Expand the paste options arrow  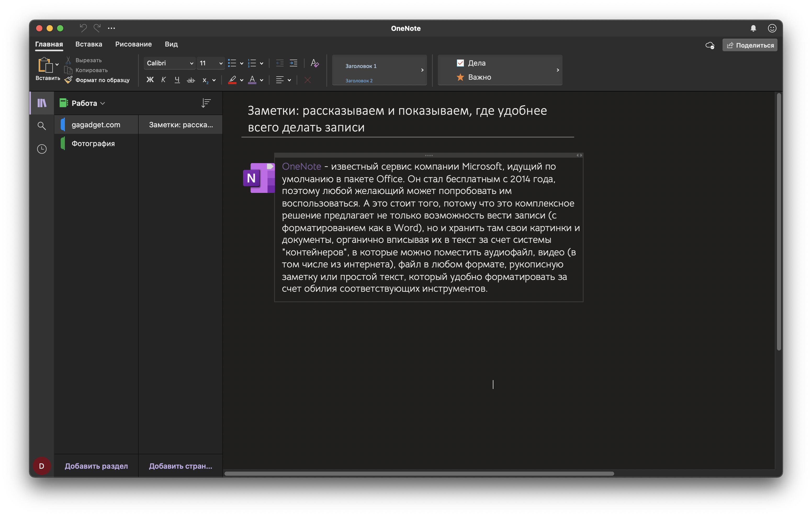click(x=57, y=64)
